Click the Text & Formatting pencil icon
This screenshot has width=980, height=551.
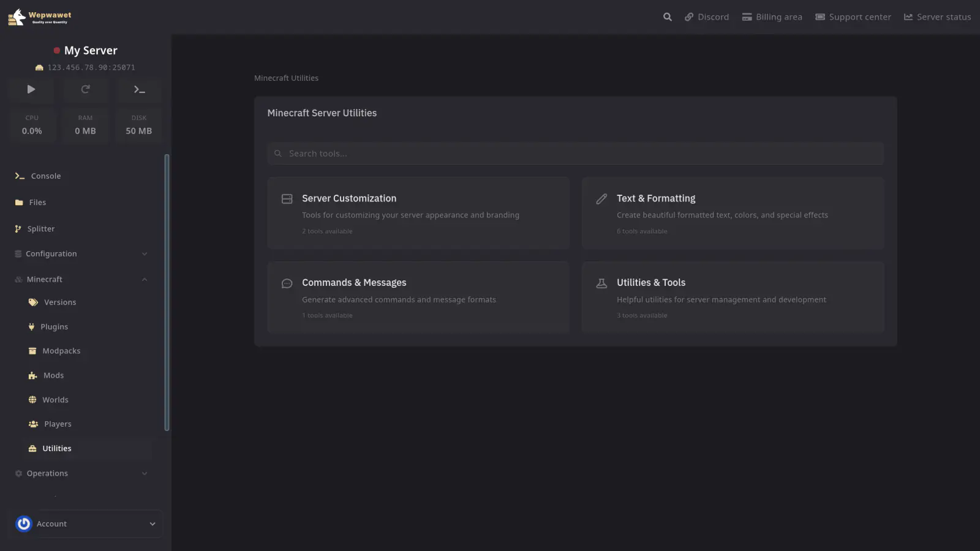[601, 199]
